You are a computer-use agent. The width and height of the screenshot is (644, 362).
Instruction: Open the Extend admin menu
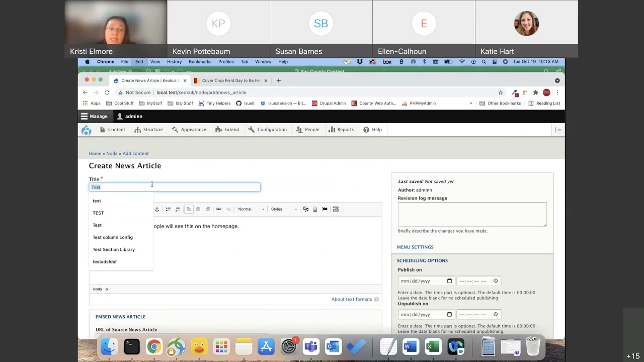pyautogui.click(x=227, y=130)
